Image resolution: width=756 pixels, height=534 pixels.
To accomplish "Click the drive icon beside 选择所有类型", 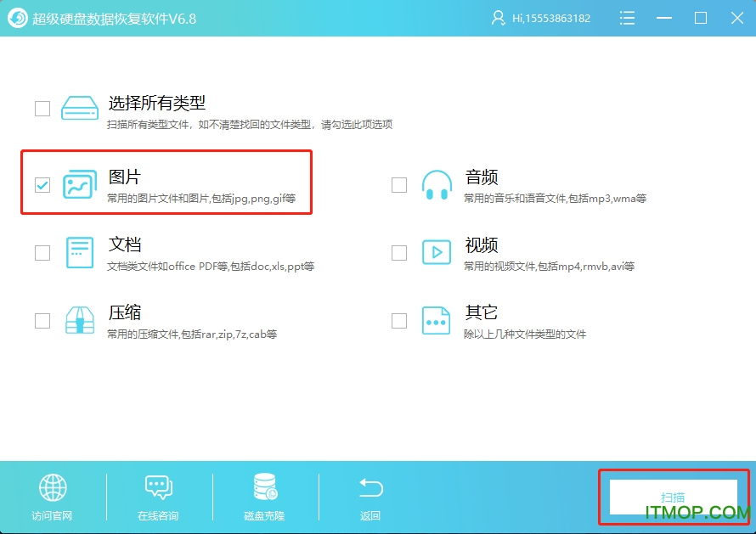I will tap(80, 108).
